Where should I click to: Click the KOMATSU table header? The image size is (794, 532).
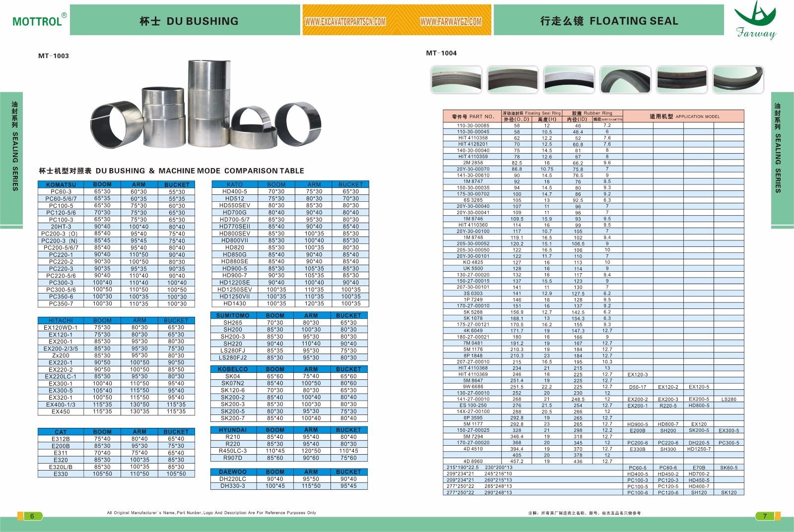coord(61,184)
